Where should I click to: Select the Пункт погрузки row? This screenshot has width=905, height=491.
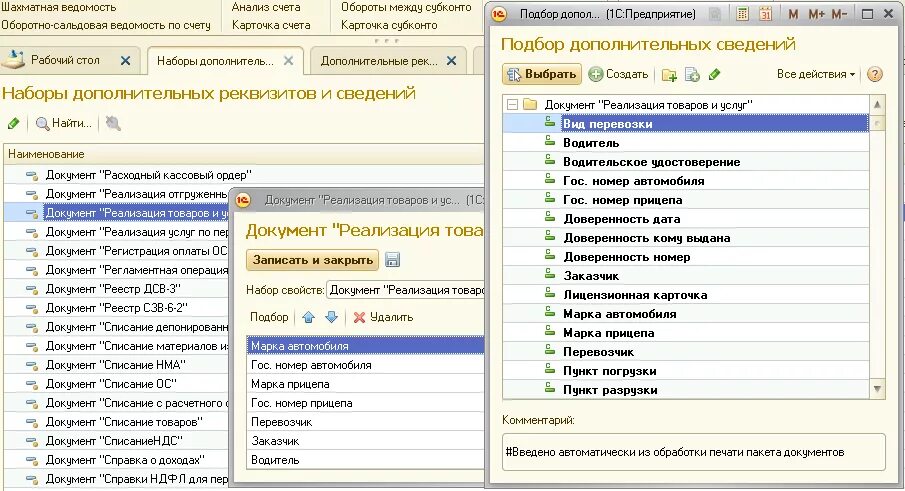(685, 371)
